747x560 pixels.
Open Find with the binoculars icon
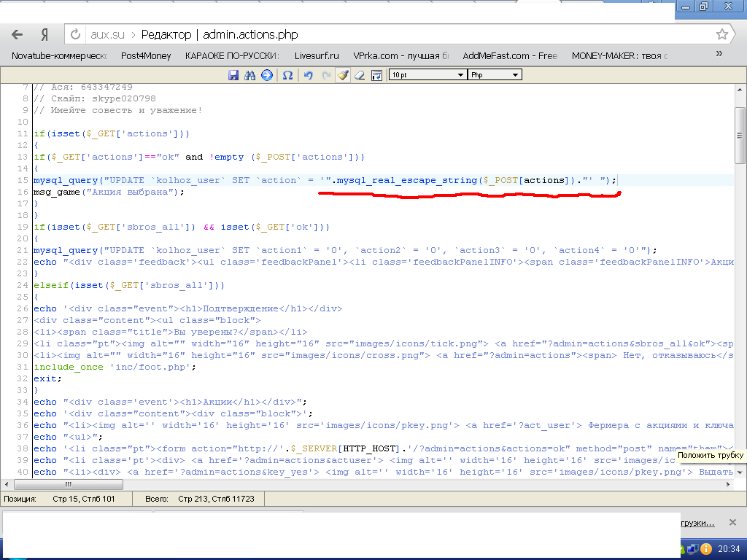[x=250, y=75]
